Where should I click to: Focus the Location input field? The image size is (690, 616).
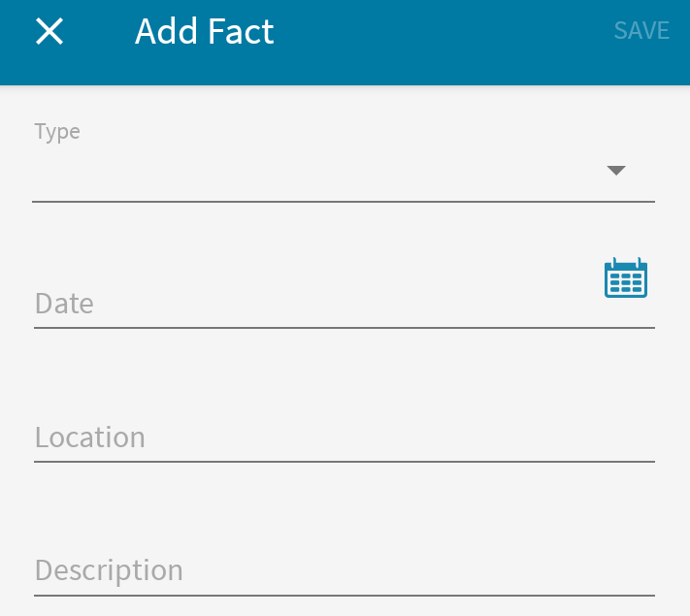pos(345,438)
